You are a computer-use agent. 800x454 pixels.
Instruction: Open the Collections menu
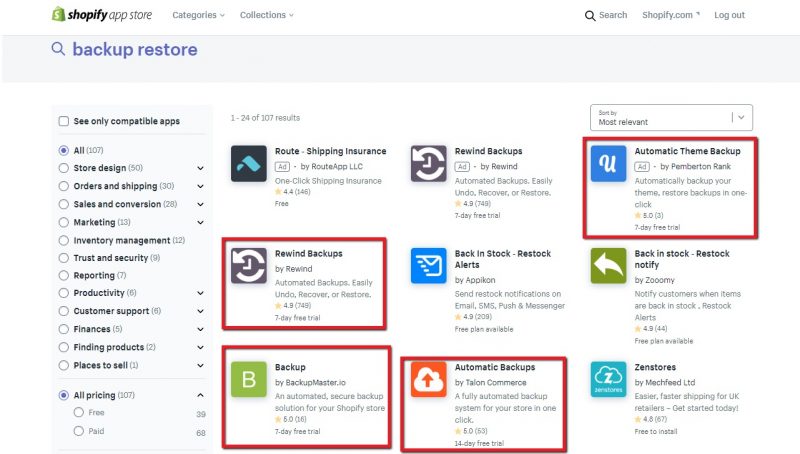click(x=267, y=15)
